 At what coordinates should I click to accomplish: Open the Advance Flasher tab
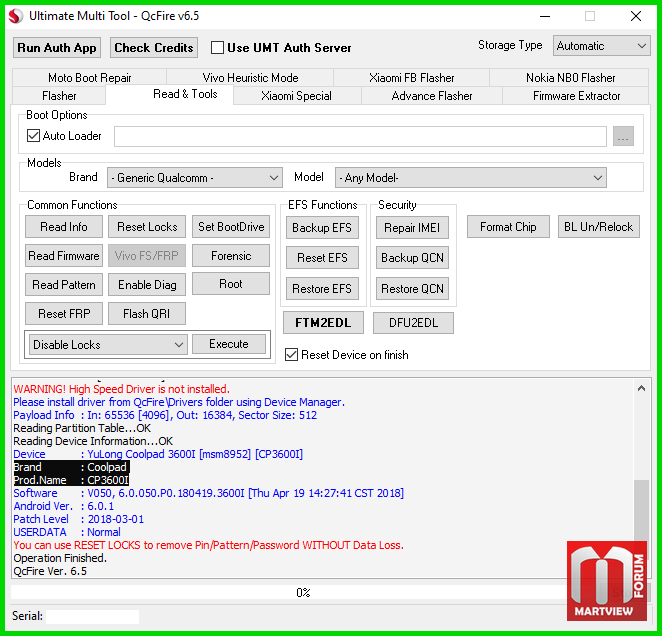coord(432,96)
